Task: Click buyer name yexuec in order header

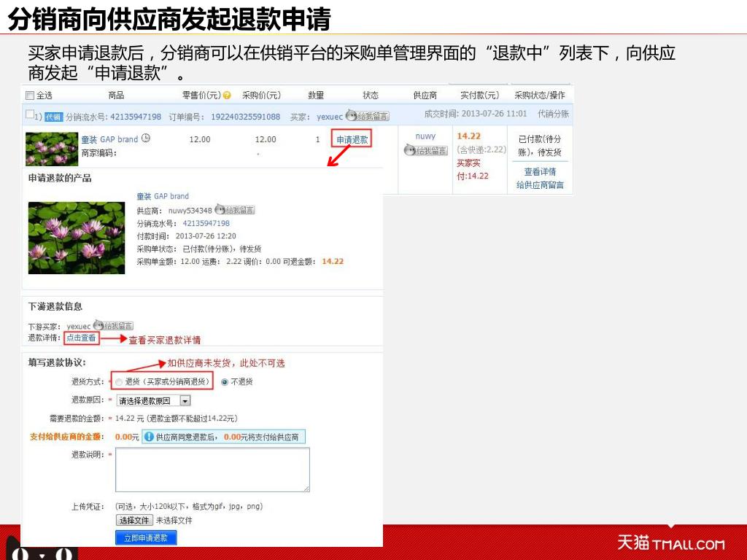Action: tap(330, 117)
